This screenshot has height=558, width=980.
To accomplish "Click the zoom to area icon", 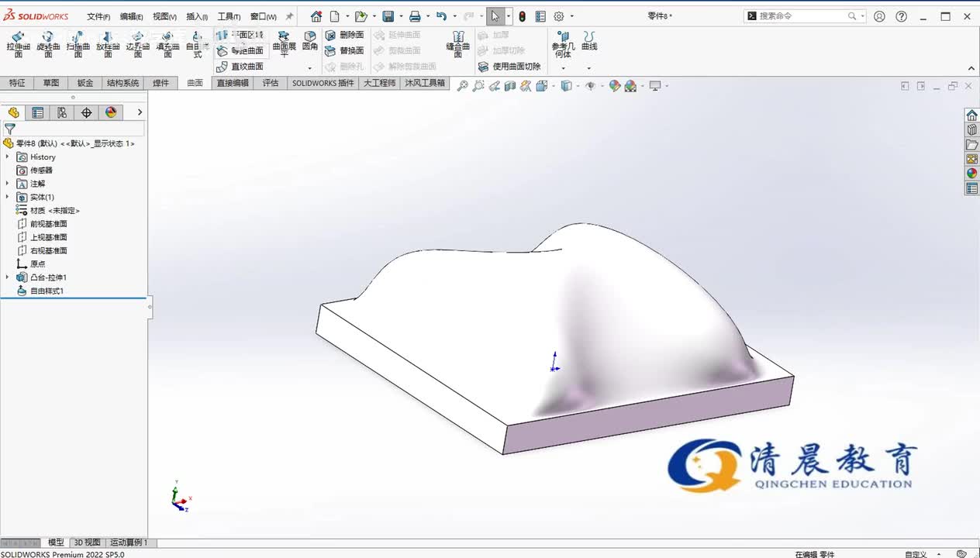I will [478, 86].
